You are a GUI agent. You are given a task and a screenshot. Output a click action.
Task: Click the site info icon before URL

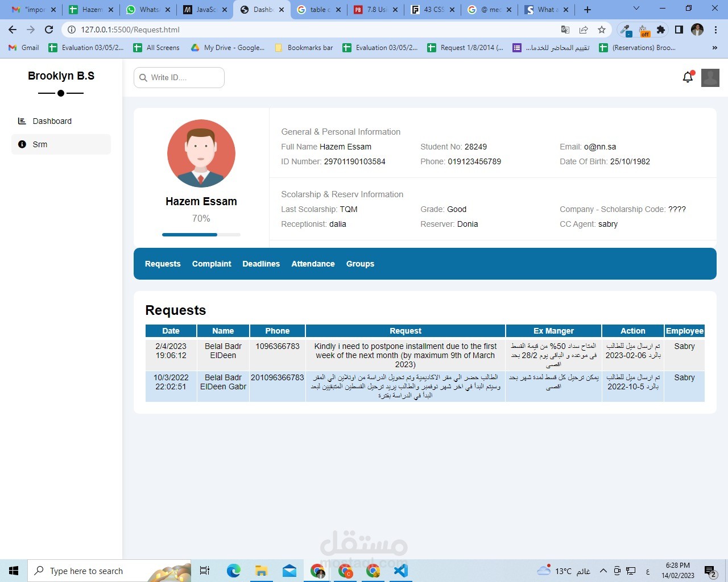point(71,30)
